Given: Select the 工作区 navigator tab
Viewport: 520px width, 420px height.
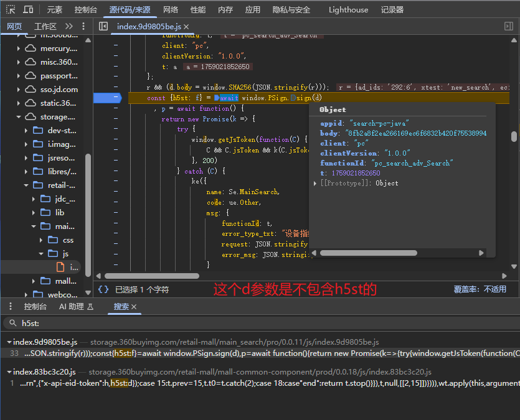Looking at the screenshot, I should pos(45,27).
